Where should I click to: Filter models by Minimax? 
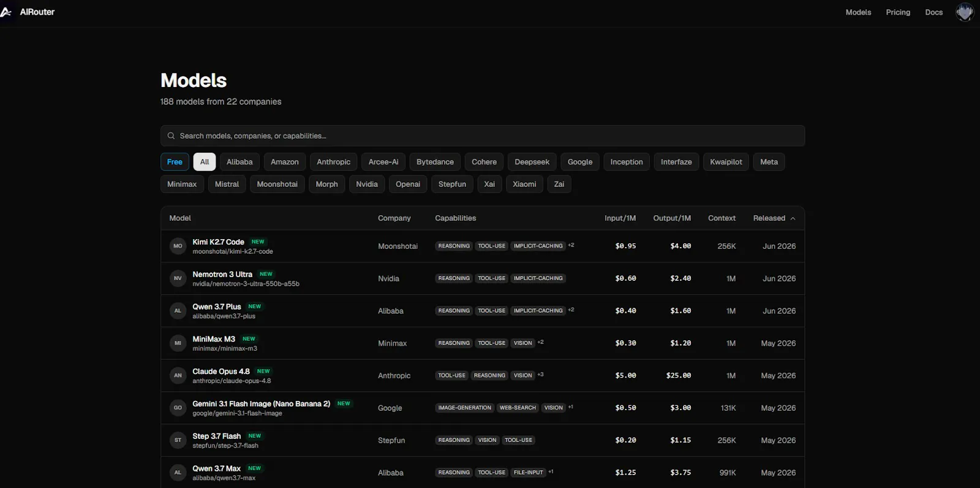(x=182, y=184)
